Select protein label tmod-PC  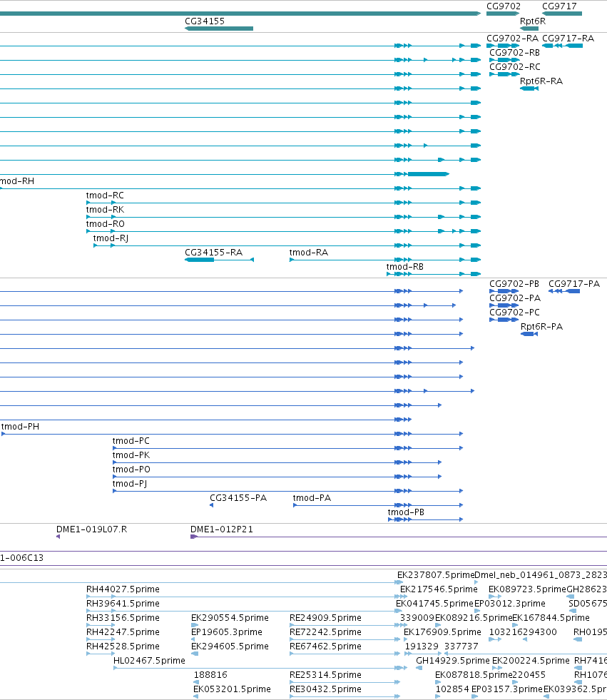click(131, 441)
